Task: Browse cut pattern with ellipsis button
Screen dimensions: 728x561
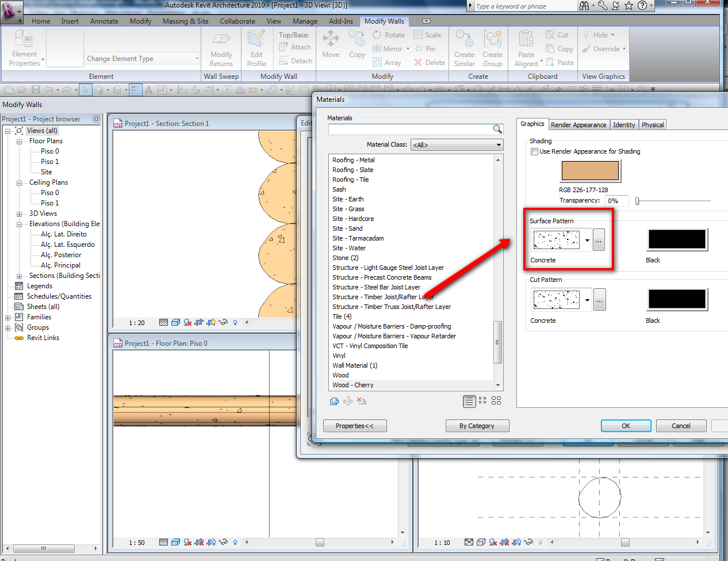Action: pyautogui.click(x=599, y=300)
